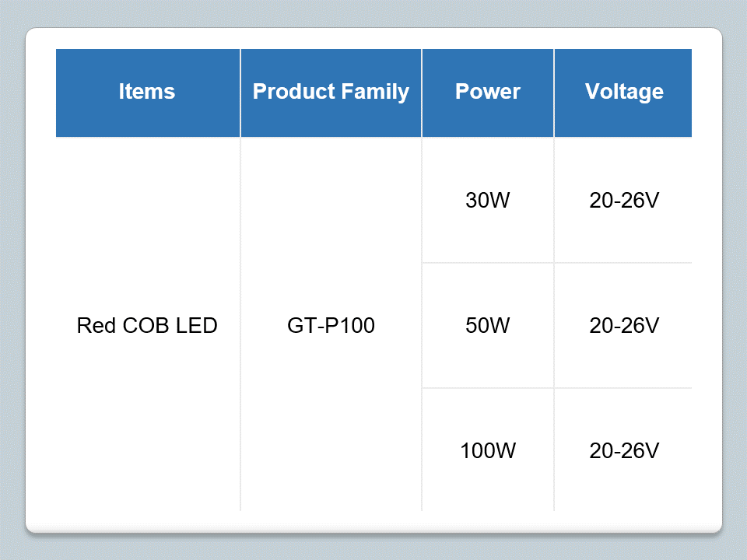This screenshot has width=747, height=560.
Task: Select the 20-26V voltage in 100W row
Action: (623, 450)
